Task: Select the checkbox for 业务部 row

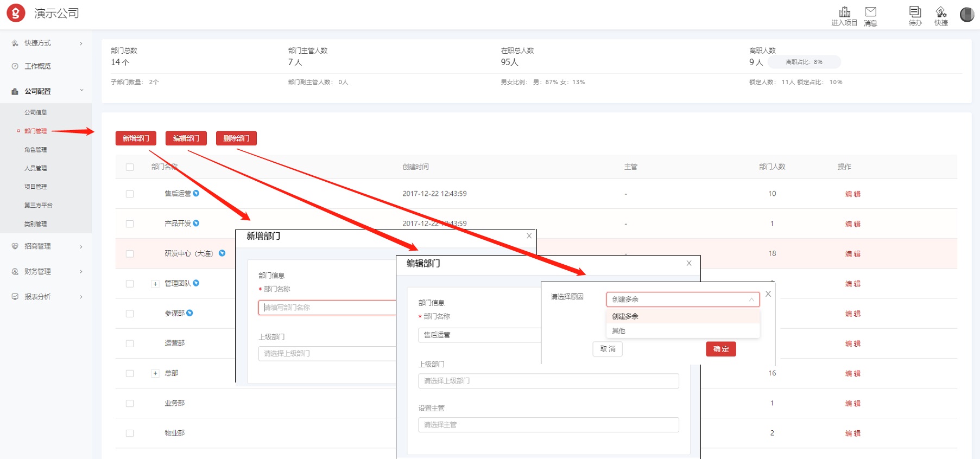Action: pos(130,403)
